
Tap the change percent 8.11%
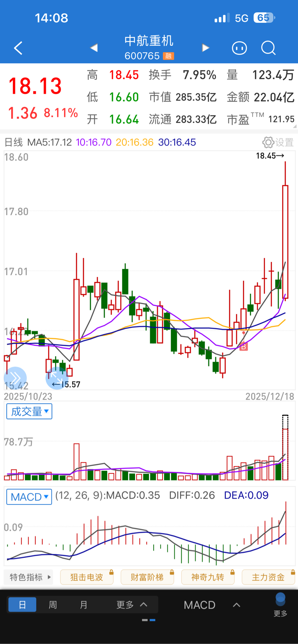point(61,113)
